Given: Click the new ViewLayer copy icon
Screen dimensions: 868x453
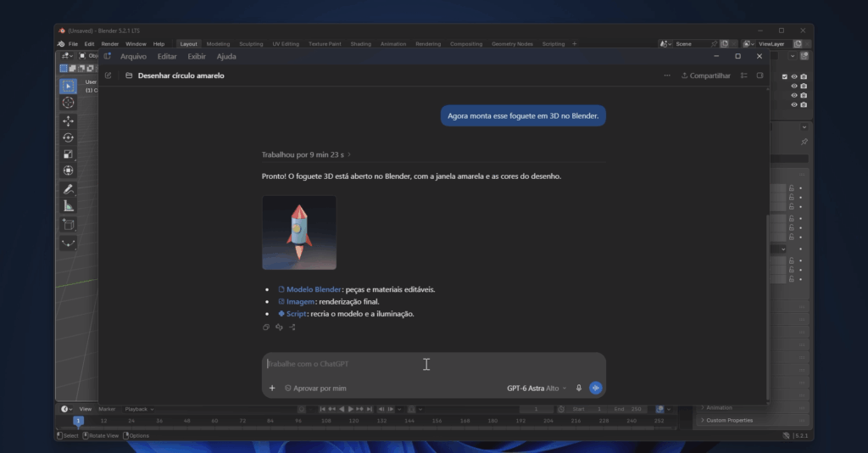Looking at the screenshot, I should click(798, 44).
